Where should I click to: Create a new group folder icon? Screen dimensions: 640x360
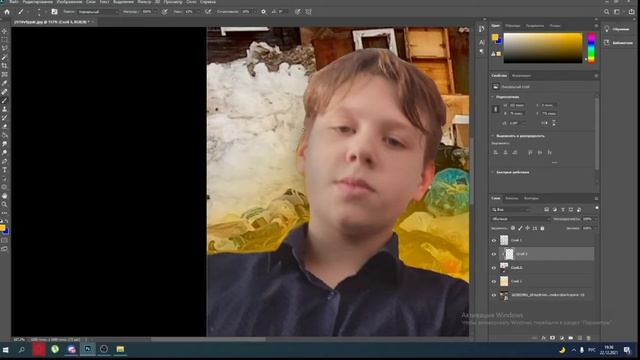(571, 338)
